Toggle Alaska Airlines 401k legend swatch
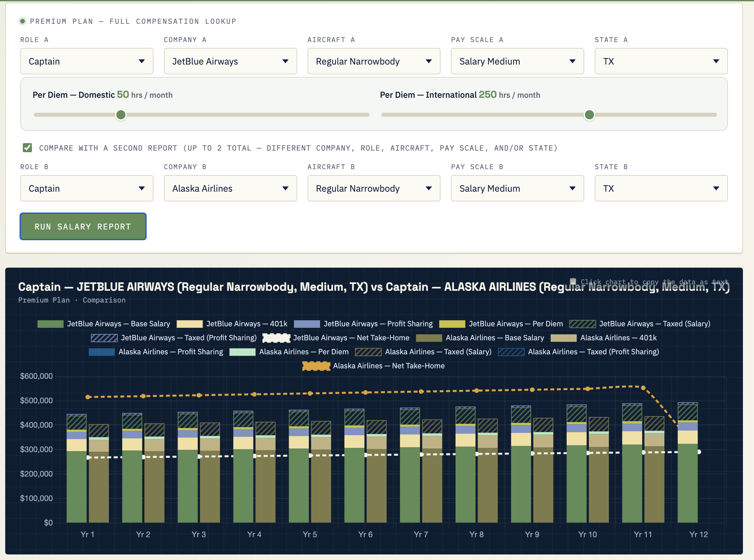Screen dimensions: 754x560 click(x=564, y=338)
